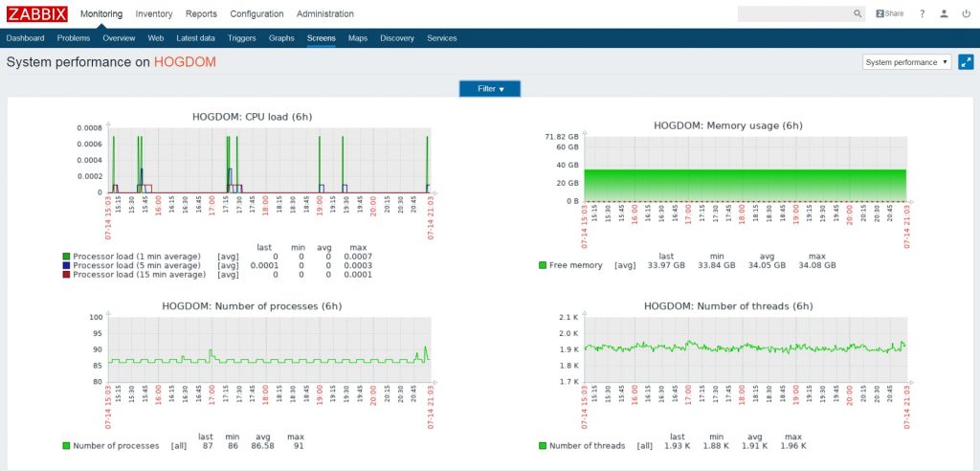Click the '34.08 GB' max value

click(x=817, y=265)
